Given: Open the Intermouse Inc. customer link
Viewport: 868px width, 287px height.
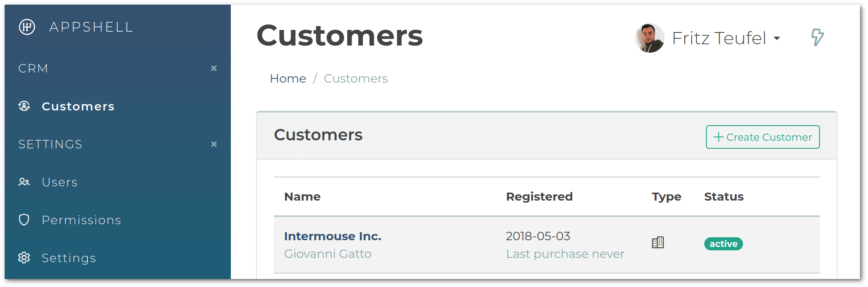Looking at the screenshot, I should click(333, 236).
